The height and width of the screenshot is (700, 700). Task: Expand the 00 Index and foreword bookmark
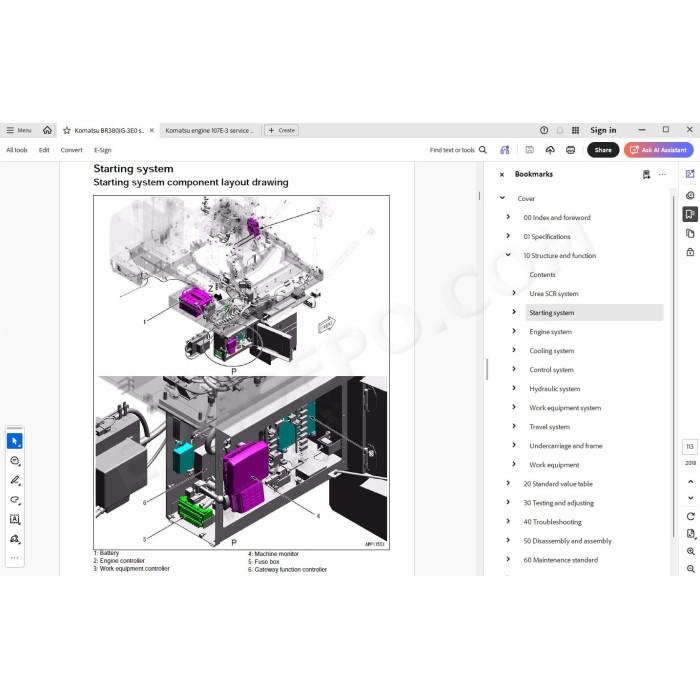(508, 217)
